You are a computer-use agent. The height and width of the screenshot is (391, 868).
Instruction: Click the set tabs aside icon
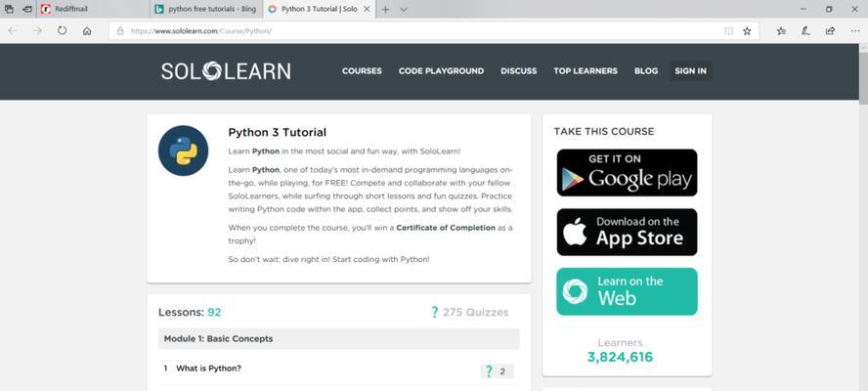pyautogui.click(x=27, y=9)
